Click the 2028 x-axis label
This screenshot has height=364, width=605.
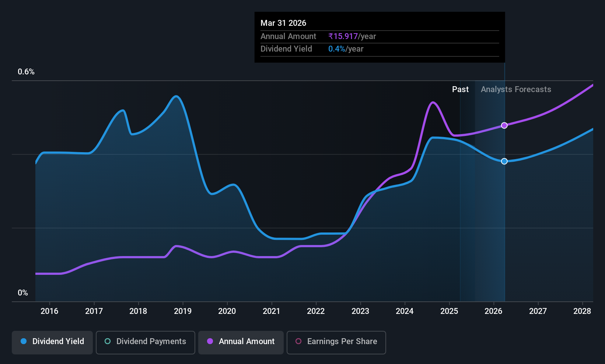point(582,311)
